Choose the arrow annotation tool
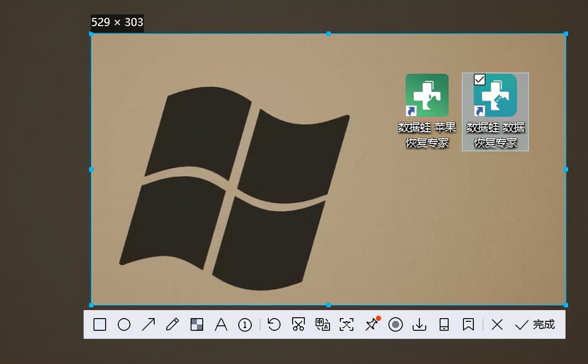This screenshot has height=364, width=588. click(148, 324)
